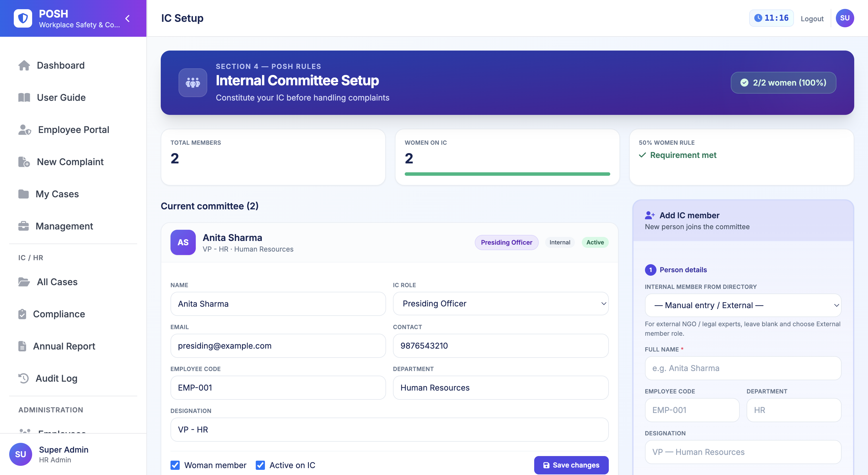Go to Employee Portal
This screenshot has height=475, width=868.
[x=73, y=130]
